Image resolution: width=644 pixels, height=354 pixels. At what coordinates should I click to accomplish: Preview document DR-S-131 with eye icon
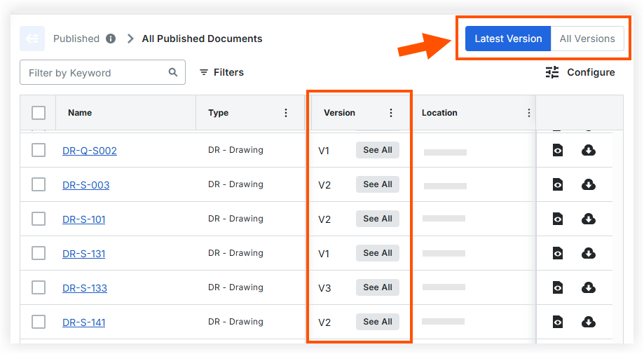point(558,253)
